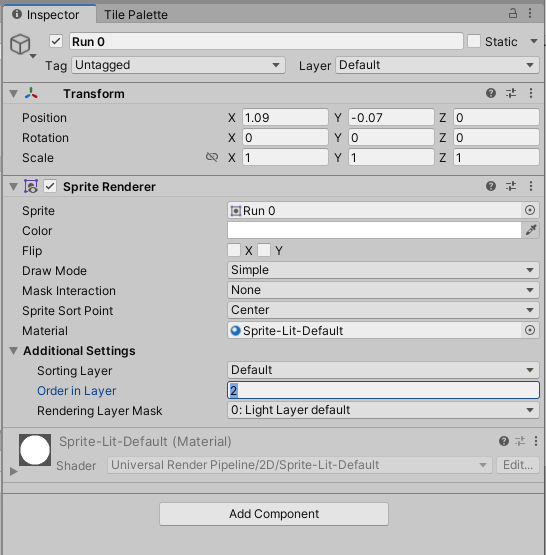546x555 pixels.
Task: Open the Sprite Sort Point dropdown
Action: 383,310
